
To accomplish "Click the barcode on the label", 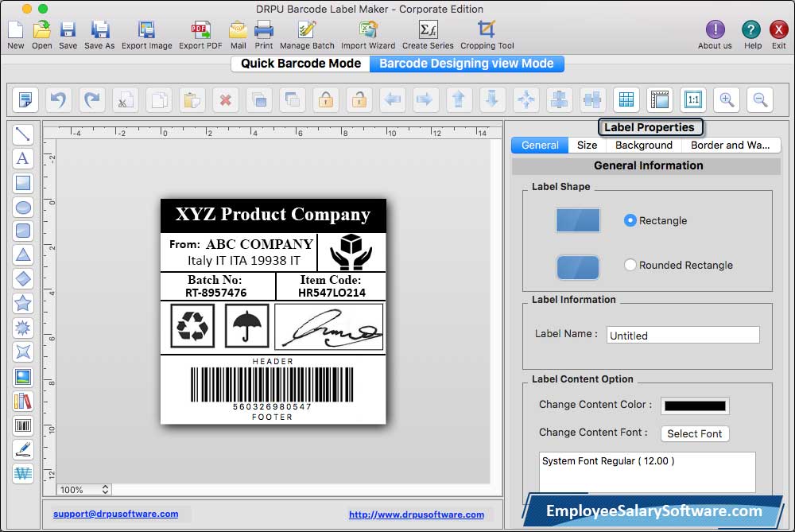I will pyautogui.click(x=272, y=384).
